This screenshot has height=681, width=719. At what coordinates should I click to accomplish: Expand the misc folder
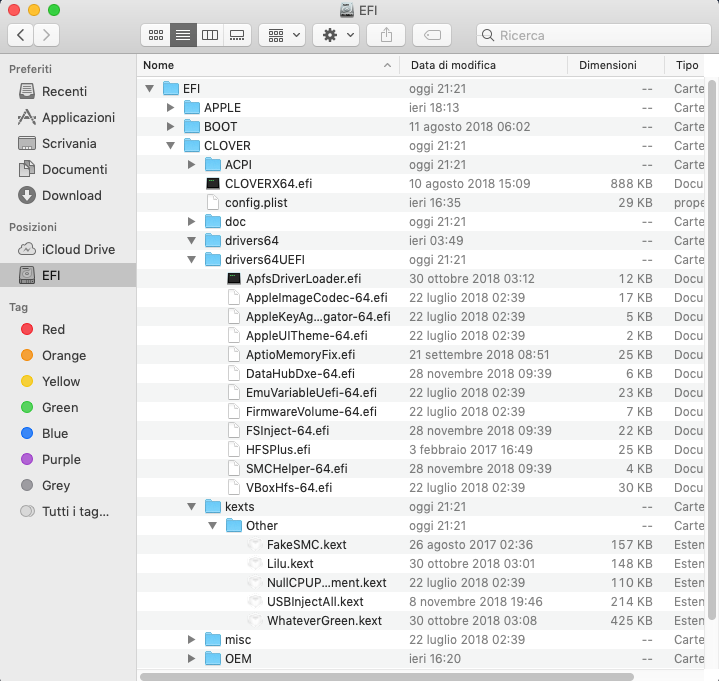point(192,639)
